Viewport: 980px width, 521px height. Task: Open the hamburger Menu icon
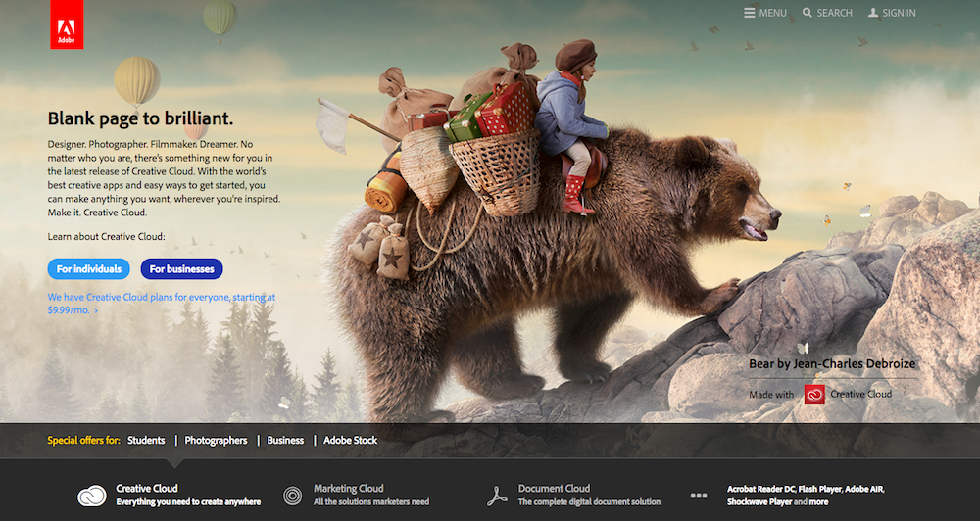click(749, 13)
